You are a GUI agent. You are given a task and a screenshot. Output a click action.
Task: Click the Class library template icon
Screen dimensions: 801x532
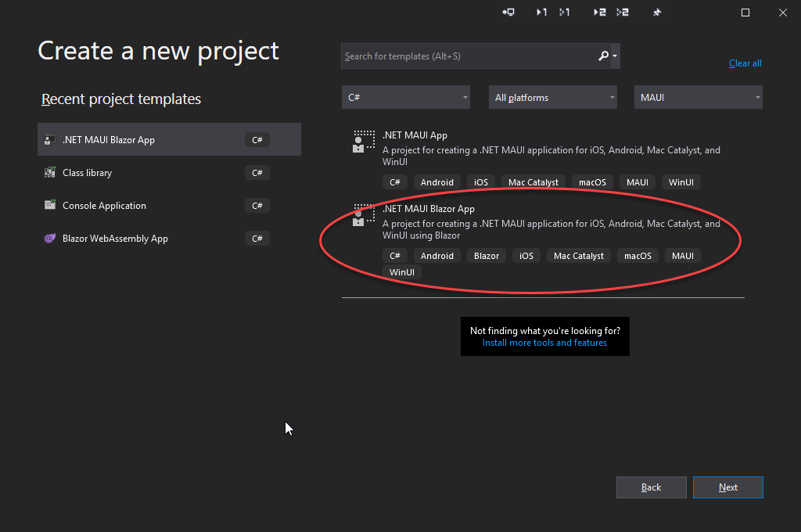point(50,173)
